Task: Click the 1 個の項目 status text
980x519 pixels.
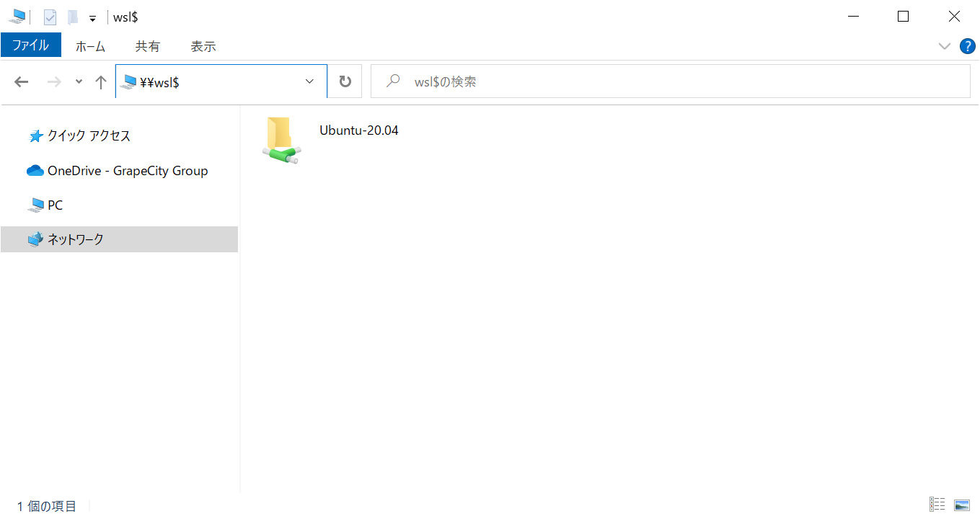Action: pos(47,506)
